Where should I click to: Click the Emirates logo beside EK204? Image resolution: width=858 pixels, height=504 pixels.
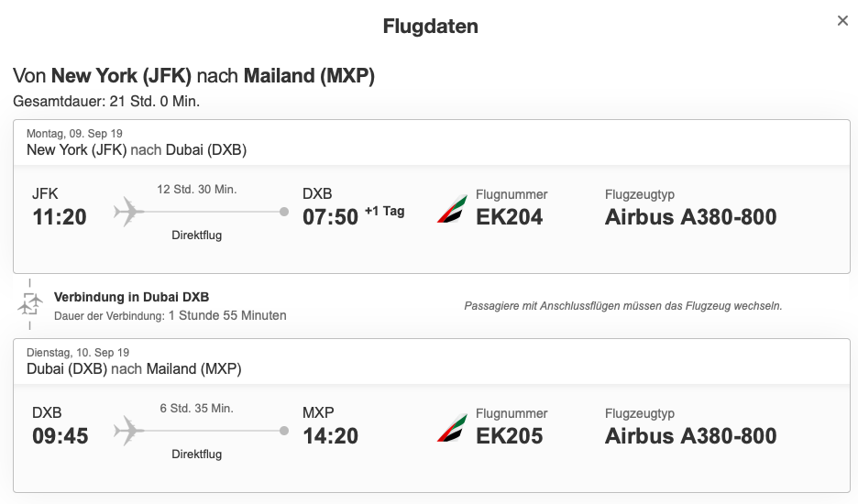click(x=451, y=208)
